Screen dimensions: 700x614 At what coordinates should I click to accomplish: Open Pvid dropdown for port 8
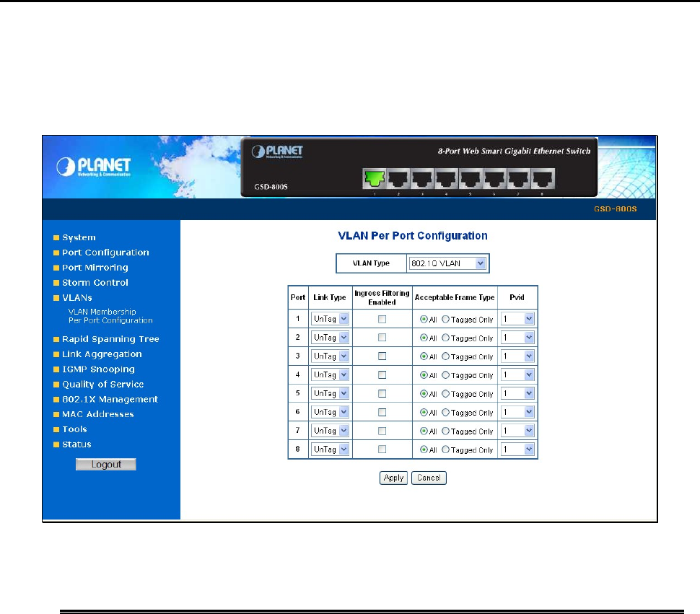517,449
